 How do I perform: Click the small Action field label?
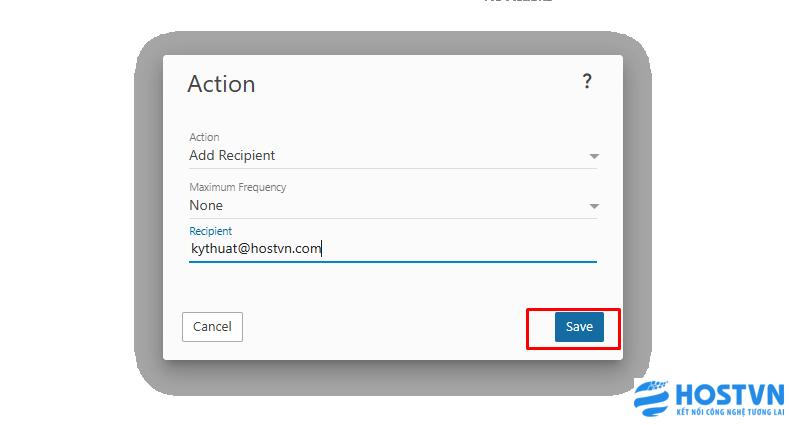204,137
